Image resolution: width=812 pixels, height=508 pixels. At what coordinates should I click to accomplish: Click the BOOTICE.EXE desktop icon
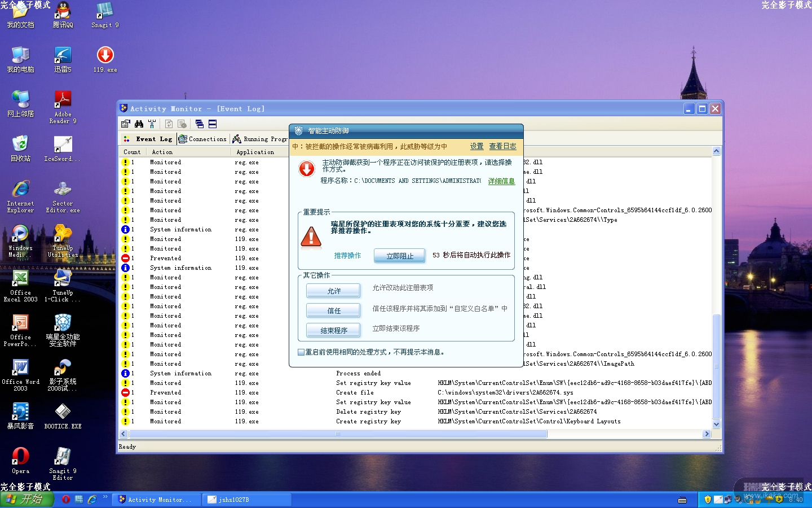[63, 415]
